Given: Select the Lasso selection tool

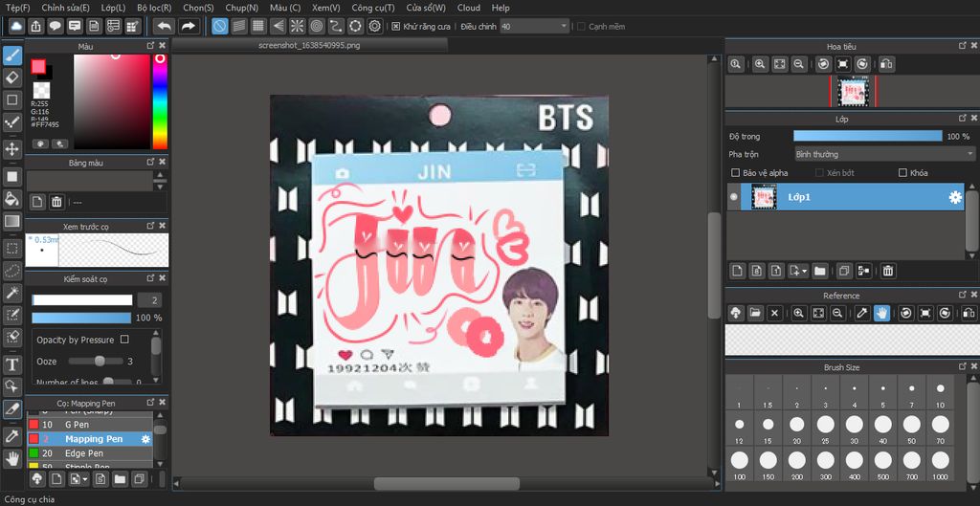Looking at the screenshot, I should coord(11,271).
